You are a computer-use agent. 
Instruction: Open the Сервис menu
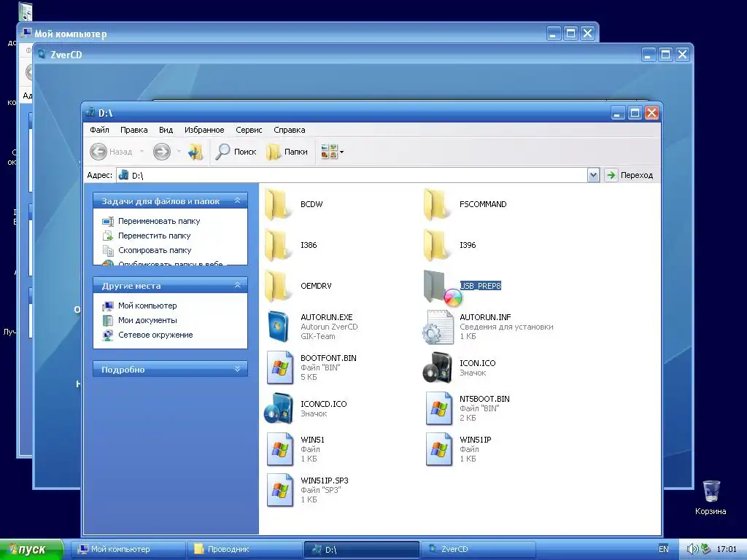[249, 130]
